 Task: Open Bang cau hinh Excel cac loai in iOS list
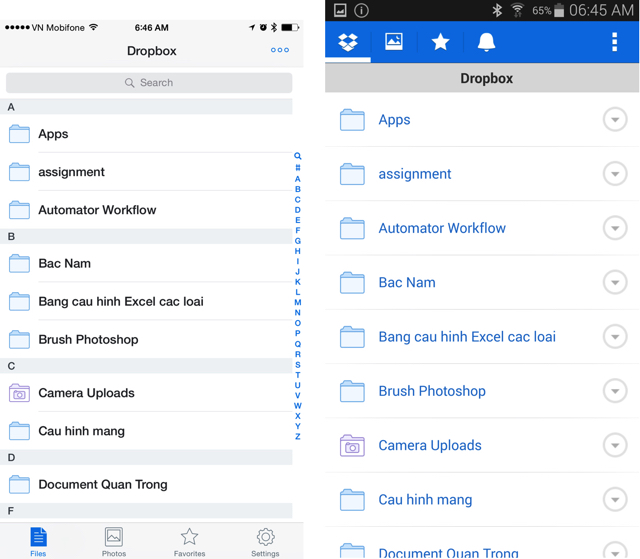[146, 301]
